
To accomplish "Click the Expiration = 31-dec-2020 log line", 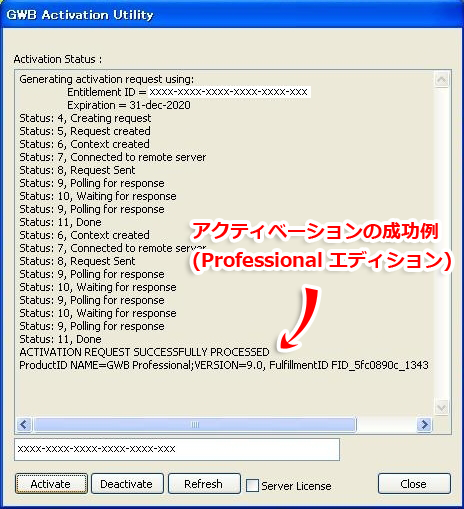I will coord(129,105).
